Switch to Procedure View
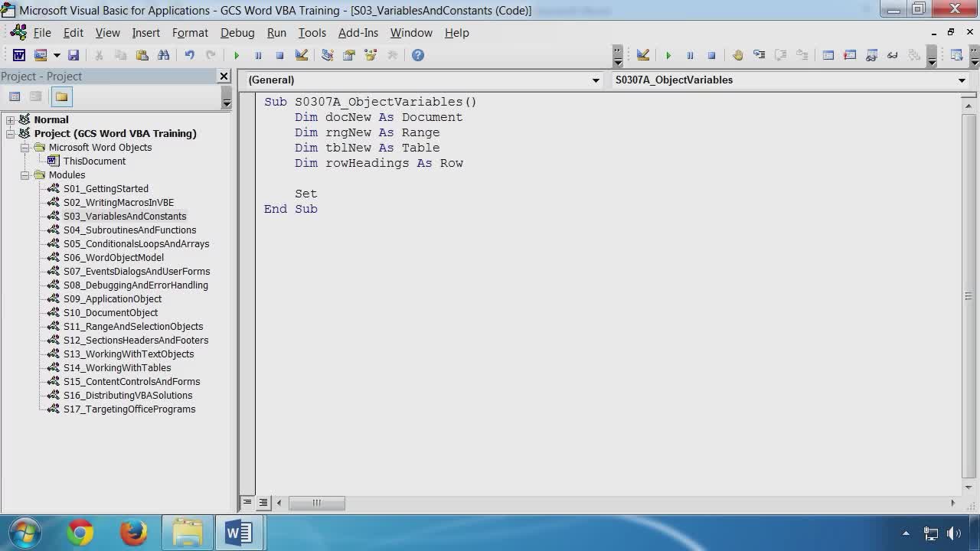 point(247,503)
